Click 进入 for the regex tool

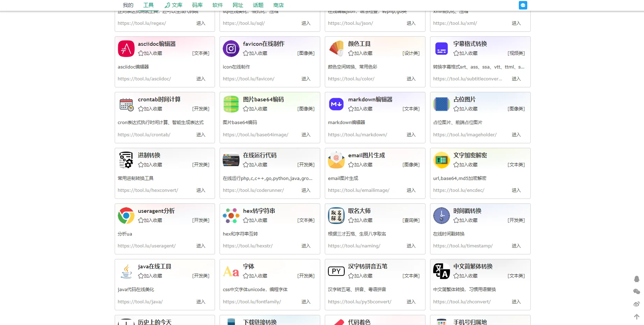point(201,23)
